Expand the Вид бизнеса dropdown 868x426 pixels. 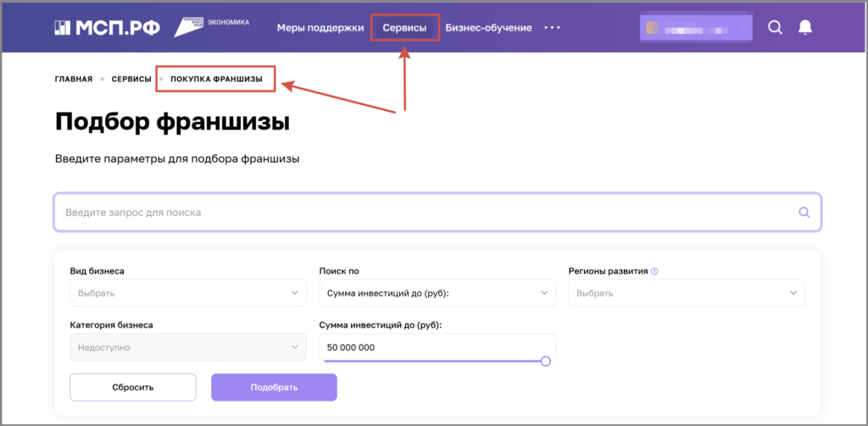tap(187, 293)
